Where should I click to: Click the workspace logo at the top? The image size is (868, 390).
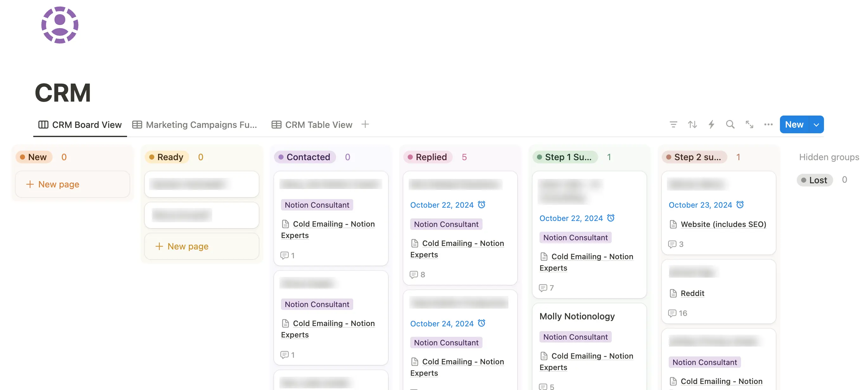point(60,25)
